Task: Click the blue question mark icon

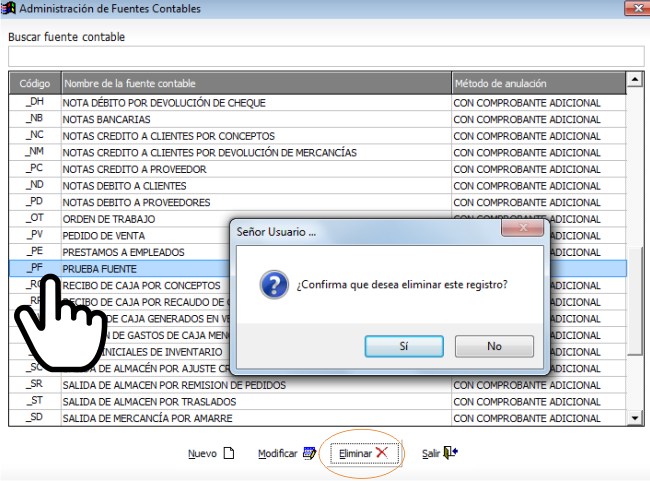Action: (x=274, y=284)
